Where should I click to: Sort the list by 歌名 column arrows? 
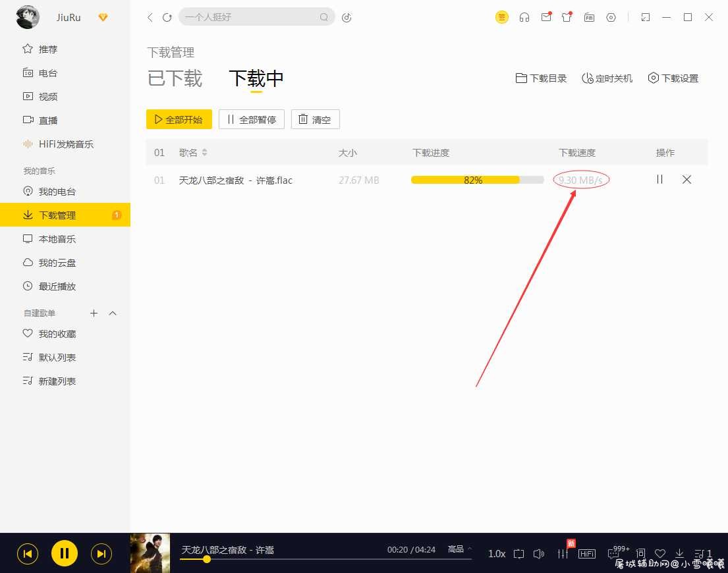[204, 152]
